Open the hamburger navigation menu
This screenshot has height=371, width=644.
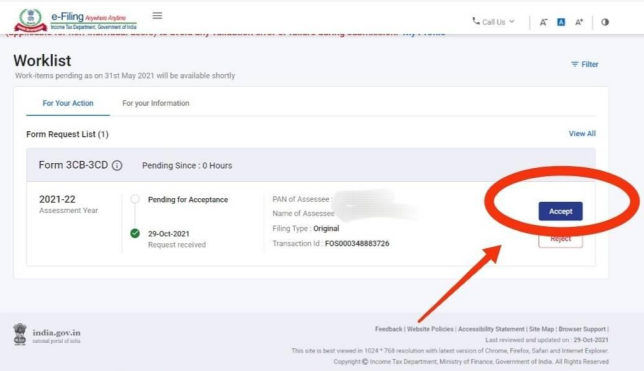click(157, 16)
